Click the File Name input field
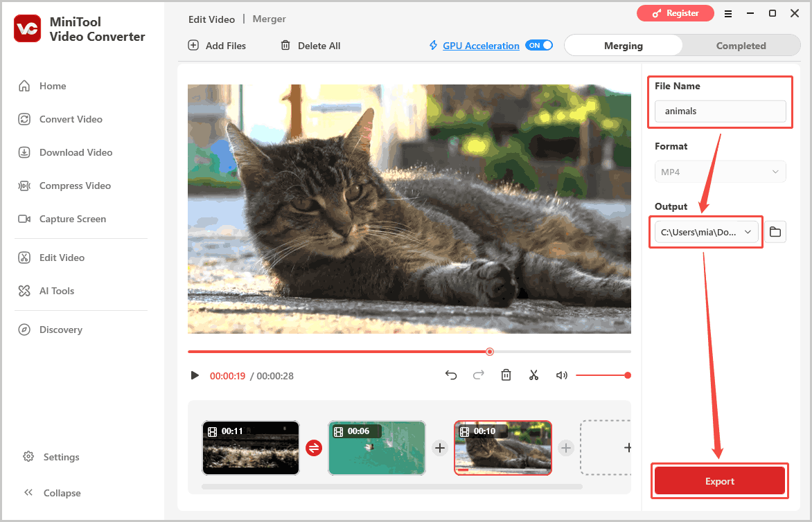812x522 pixels. click(x=720, y=111)
